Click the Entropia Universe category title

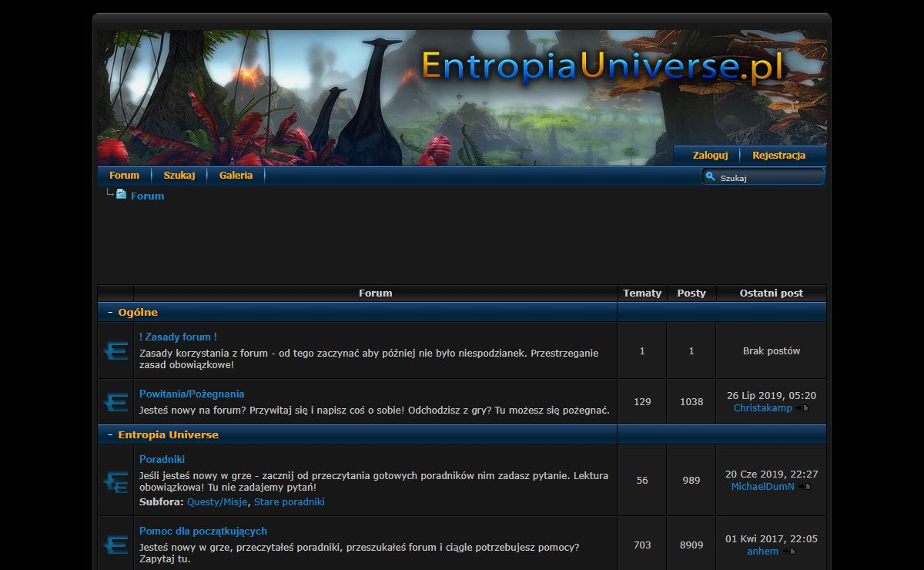click(168, 434)
